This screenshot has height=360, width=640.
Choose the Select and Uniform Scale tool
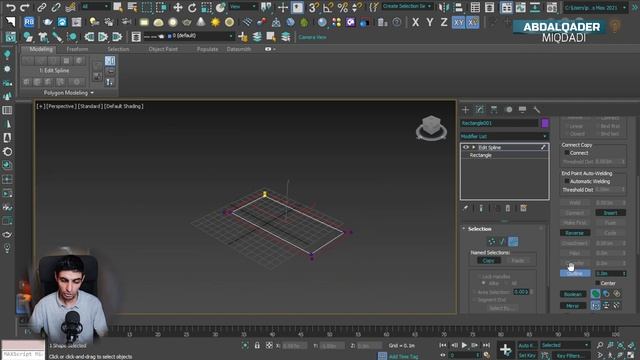207,7
